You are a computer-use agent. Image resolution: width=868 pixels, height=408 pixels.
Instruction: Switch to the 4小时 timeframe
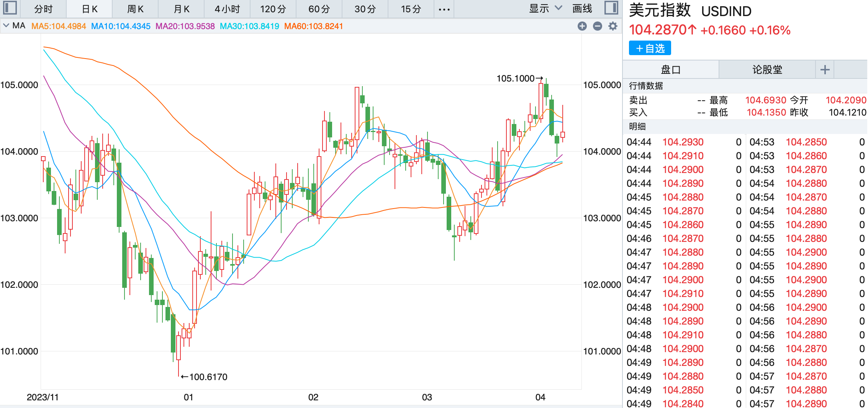pyautogui.click(x=227, y=9)
